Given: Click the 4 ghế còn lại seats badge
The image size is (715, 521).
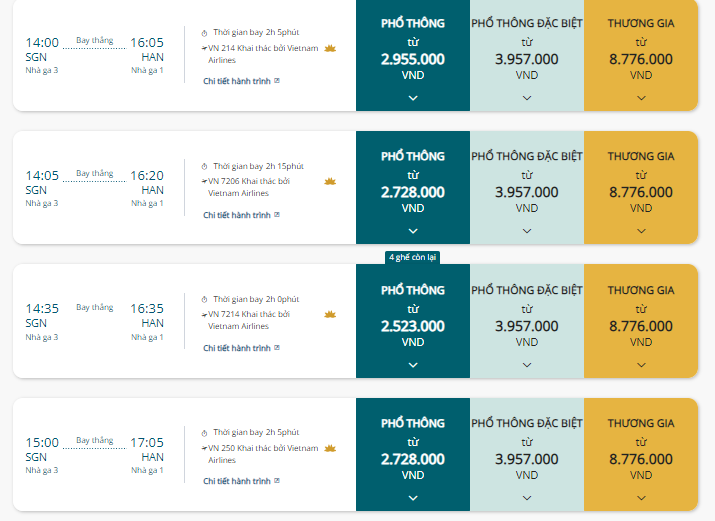Looking at the screenshot, I should [413, 258].
